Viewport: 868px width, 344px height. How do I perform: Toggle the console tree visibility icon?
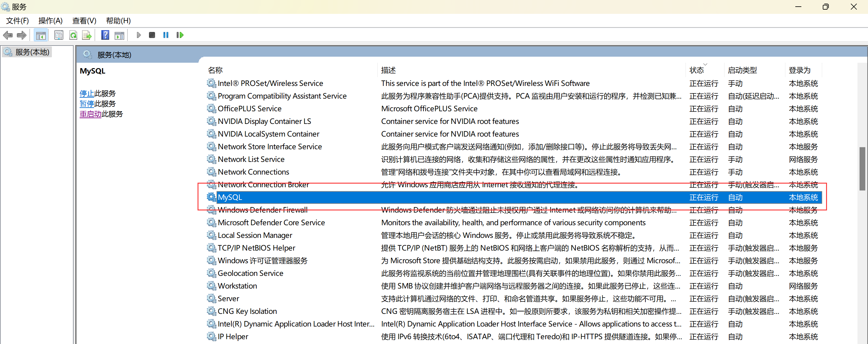coord(41,35)
